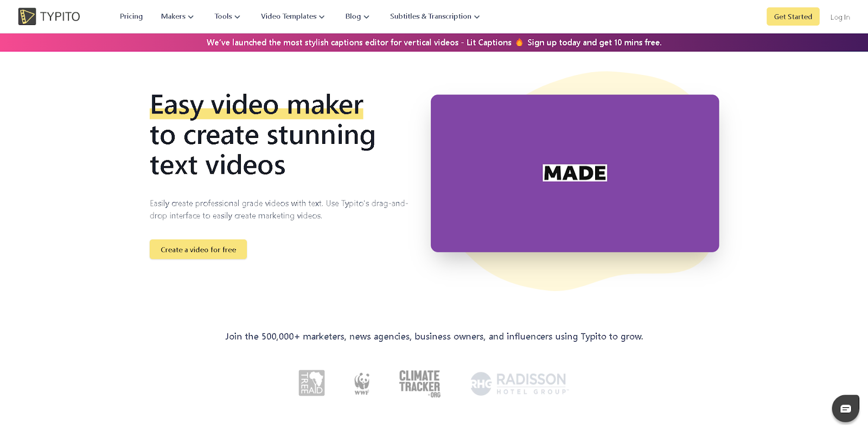868x430 pixels.
Task: Click the 'Easily create professional grade videos' paragraph
Action: [x=279, y=210]
